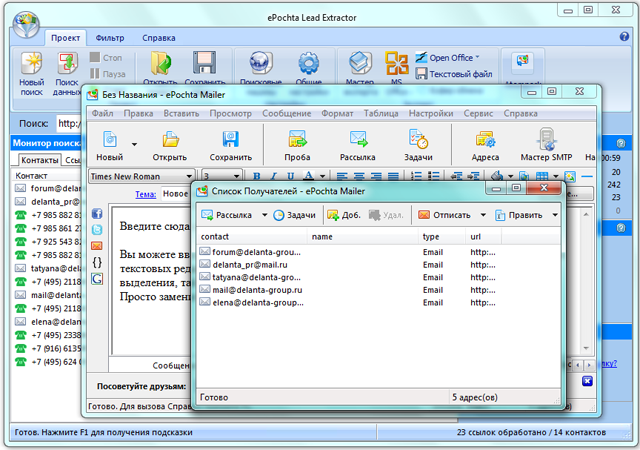Export to Text file in Lead Extractor
Screen dimensions: 640x450
[x=454, y=74]
